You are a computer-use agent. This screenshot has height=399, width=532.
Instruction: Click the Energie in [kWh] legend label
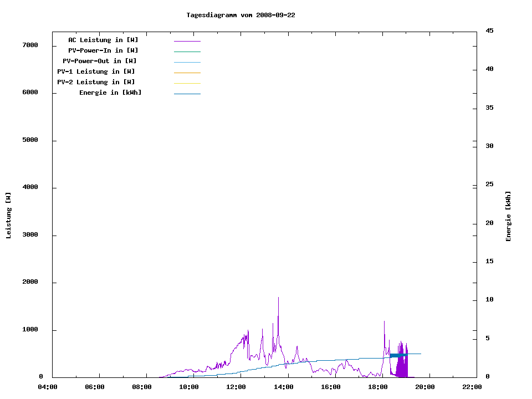(110, 93)
